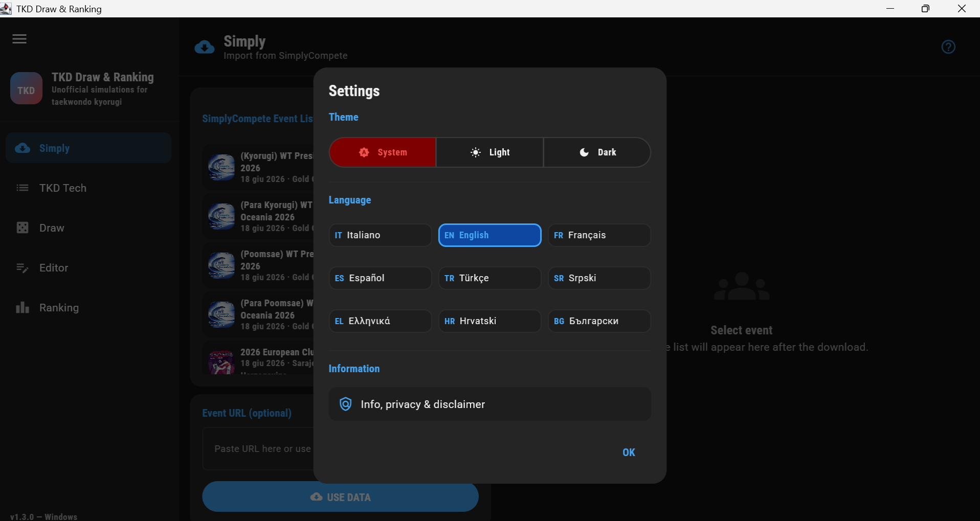The image size is (980, 521).
Task: Open the Draw sidebar section
Action: pos(88,228)
